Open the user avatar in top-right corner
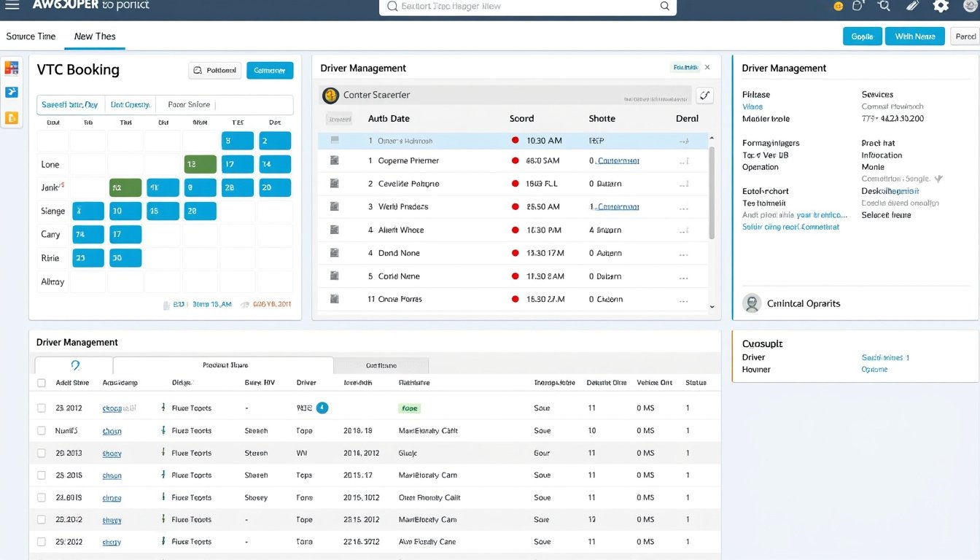This screenshot has width=980, height=560. click(971, 6)
